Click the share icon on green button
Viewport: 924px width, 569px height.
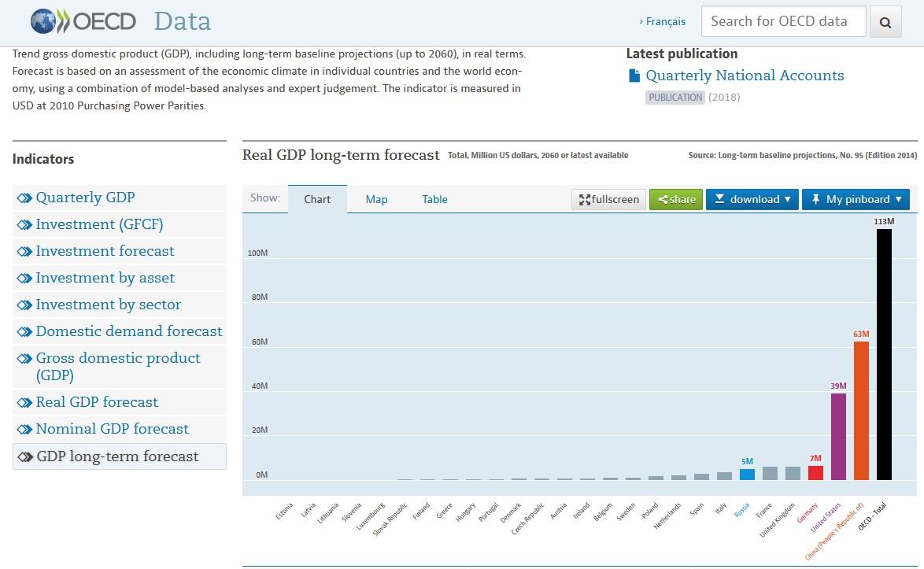point(663,200)
